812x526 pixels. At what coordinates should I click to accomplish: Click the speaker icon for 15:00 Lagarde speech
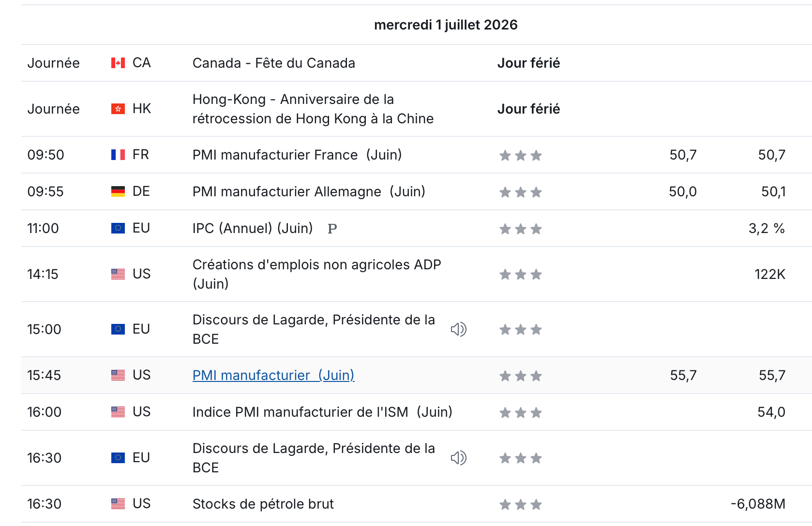click(458, 329)
